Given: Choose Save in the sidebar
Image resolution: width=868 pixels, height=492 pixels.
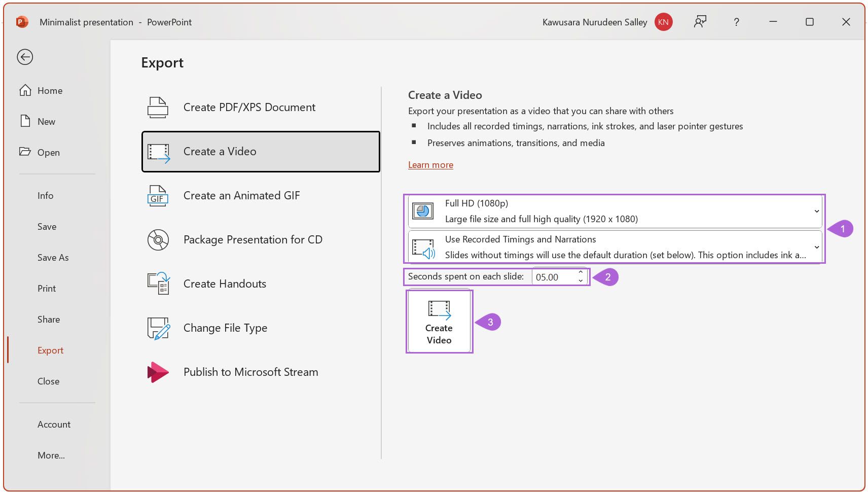Looking at the screenshot, I should (x=47, y=227).
